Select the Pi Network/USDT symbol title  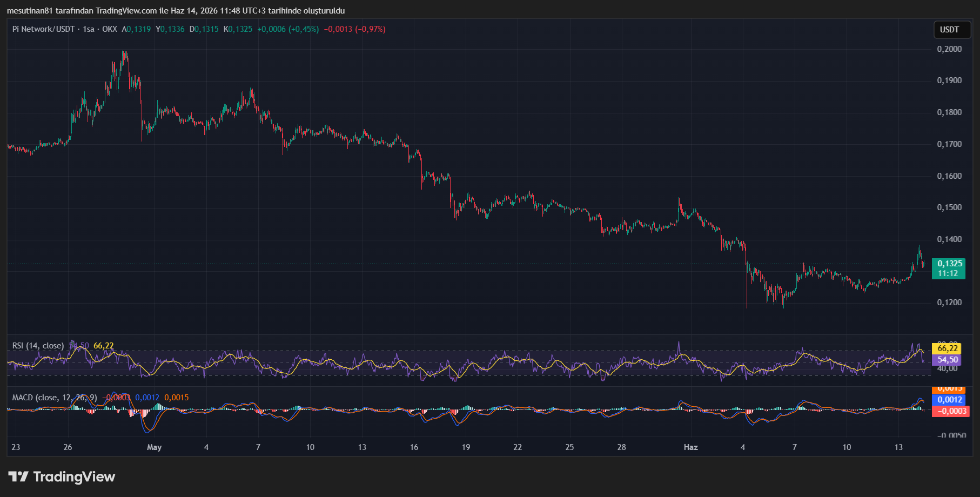tap(43, 29)
